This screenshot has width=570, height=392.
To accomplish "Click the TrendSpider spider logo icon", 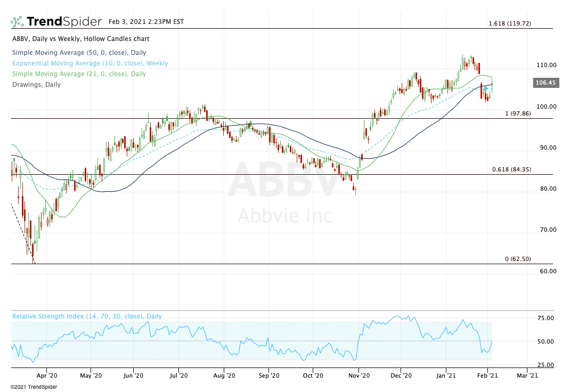I will coord(17,22).
